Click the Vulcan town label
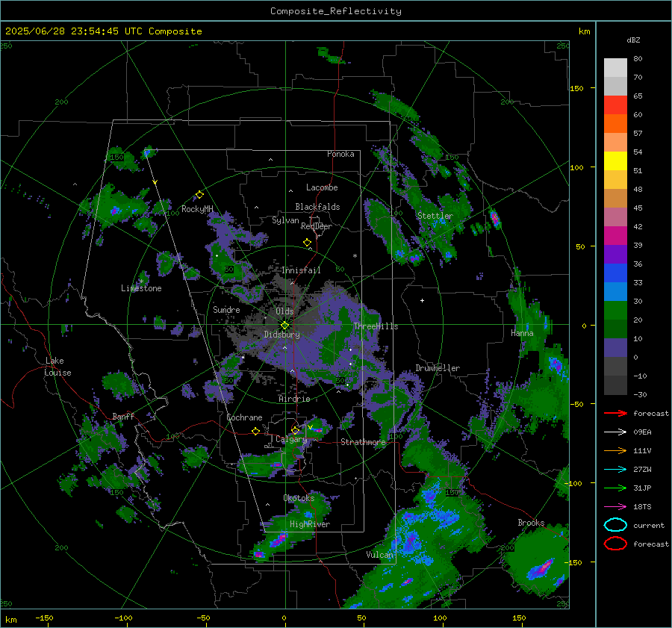Viewport: 672px width, 628px height. click(x=380, y=555)
